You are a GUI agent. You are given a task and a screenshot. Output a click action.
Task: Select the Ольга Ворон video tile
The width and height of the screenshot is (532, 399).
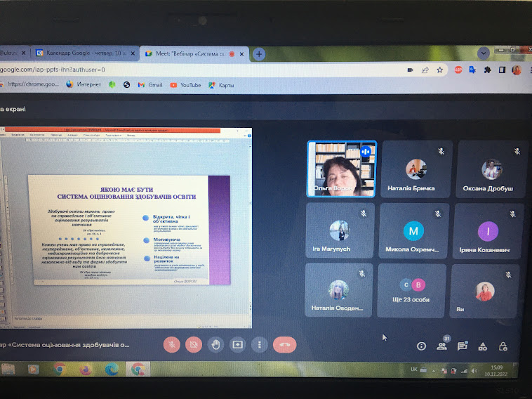[341, 169]
